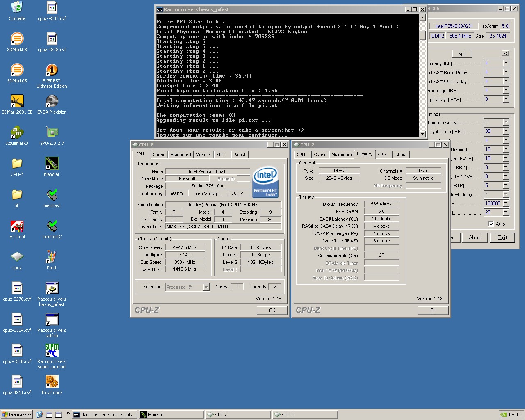Image resolution: width=525 pixels, height=420 pixels.
Task: Switch to Memset taskbar button
Action: pos(171,415)
